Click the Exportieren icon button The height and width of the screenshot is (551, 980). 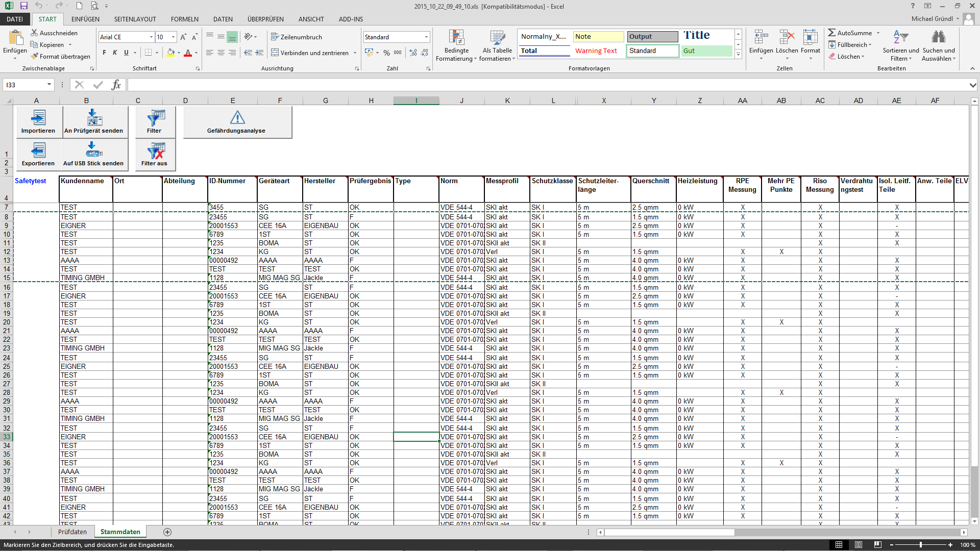38,151
